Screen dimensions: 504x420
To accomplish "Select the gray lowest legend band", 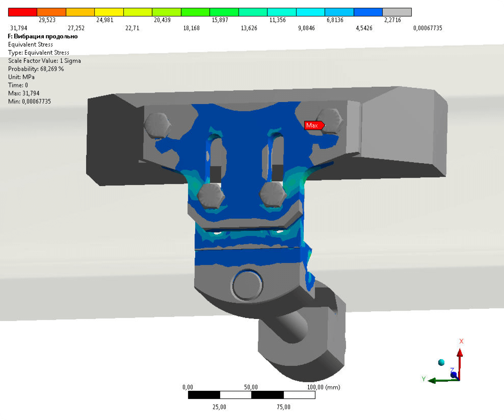I will [x=397, y=12].
